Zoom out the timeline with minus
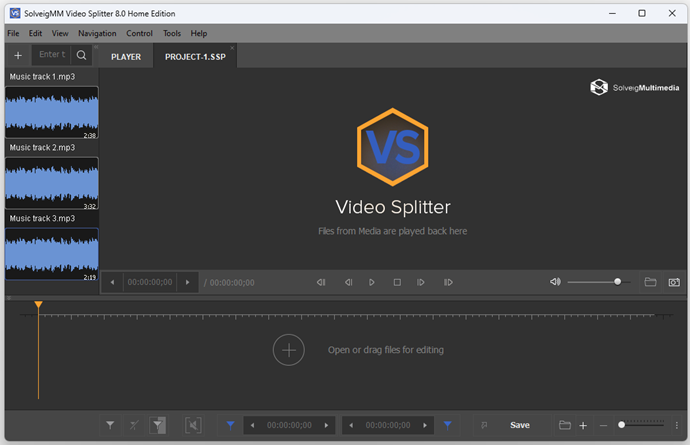Screen dimensions: 690x445 (603, 426)
